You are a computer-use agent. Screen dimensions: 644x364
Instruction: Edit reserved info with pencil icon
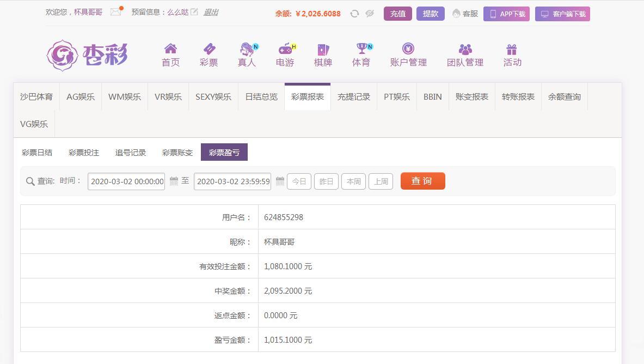point(194,12)
